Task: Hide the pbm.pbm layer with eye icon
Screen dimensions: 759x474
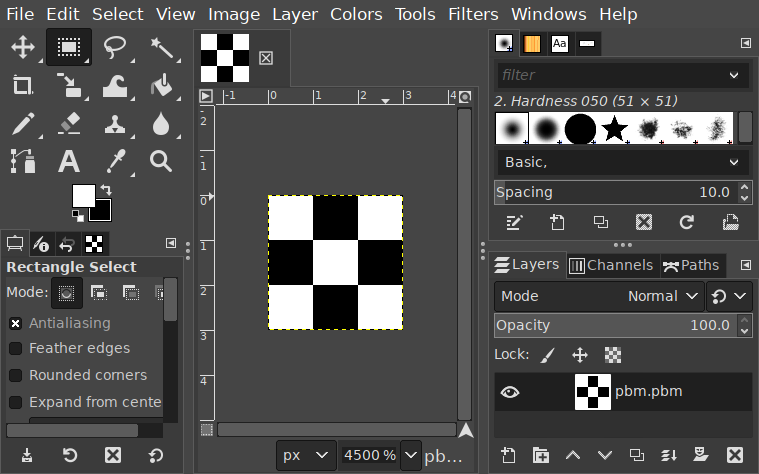Action: pyautogui.click(x=510, y=392)
